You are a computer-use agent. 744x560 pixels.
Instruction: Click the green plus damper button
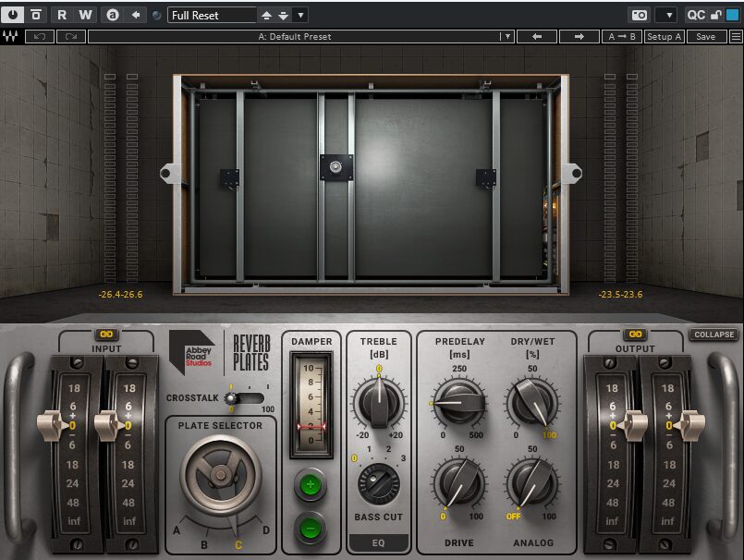coord(311,485)
